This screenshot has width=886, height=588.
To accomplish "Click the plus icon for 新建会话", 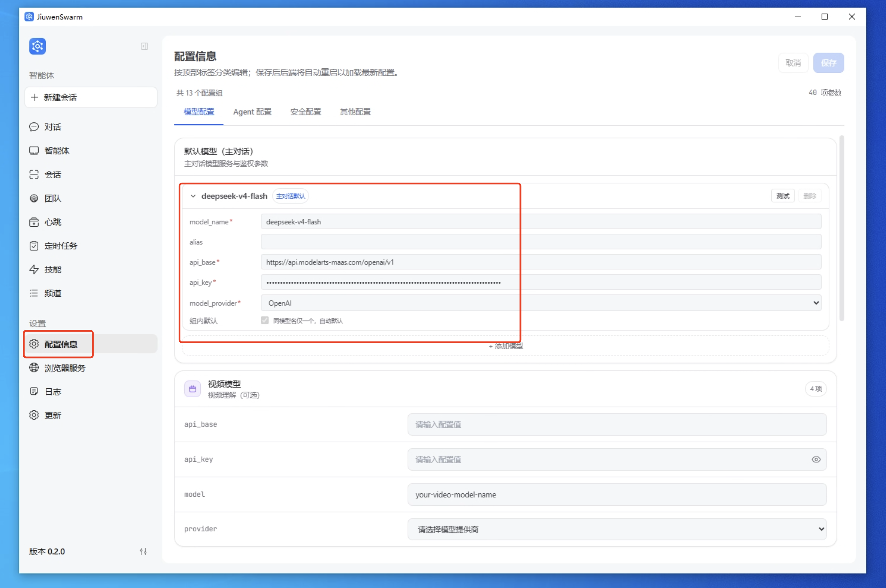I will pyautogui.click(x=35, y=98).
